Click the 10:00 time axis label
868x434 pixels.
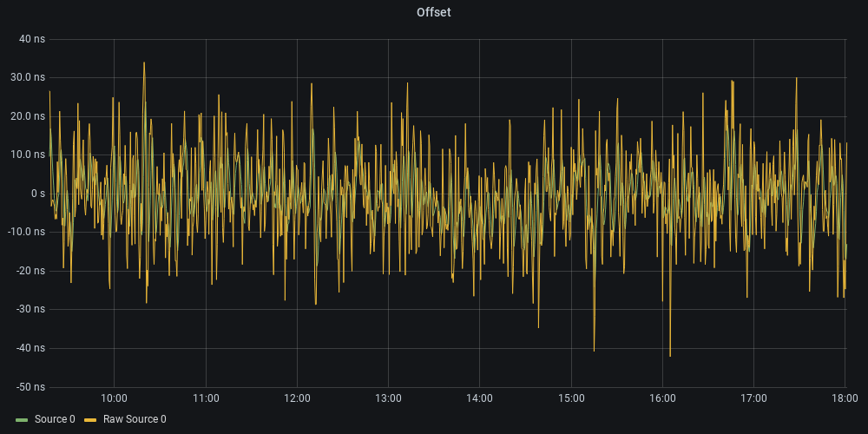tap(114, 398)
